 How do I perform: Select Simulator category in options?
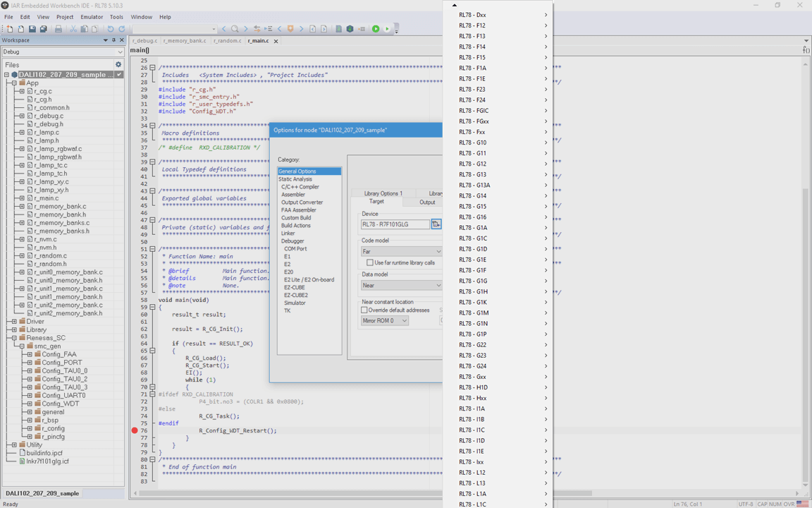(x=295, y=303)
